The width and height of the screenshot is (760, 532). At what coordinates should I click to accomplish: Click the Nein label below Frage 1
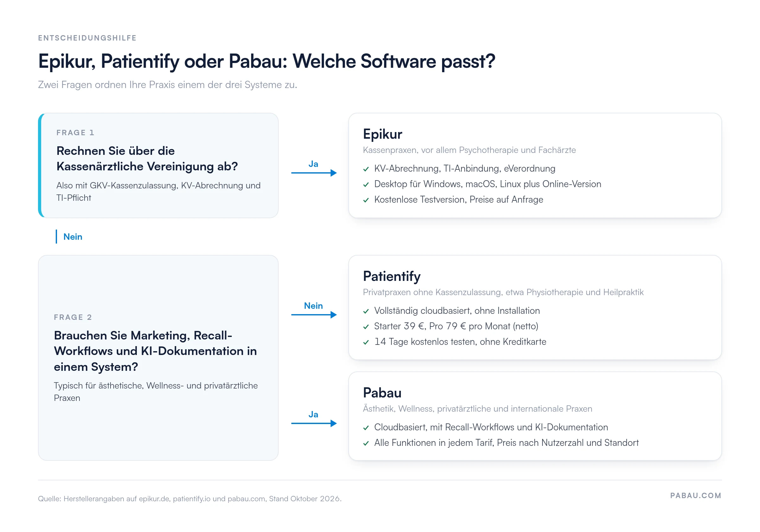click(73, 237)
